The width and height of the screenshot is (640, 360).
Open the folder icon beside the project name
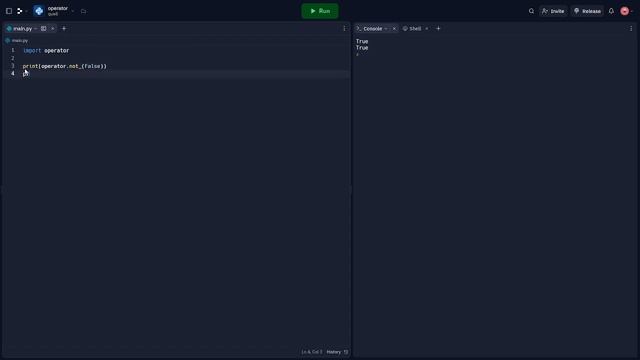tap(83, 11)
